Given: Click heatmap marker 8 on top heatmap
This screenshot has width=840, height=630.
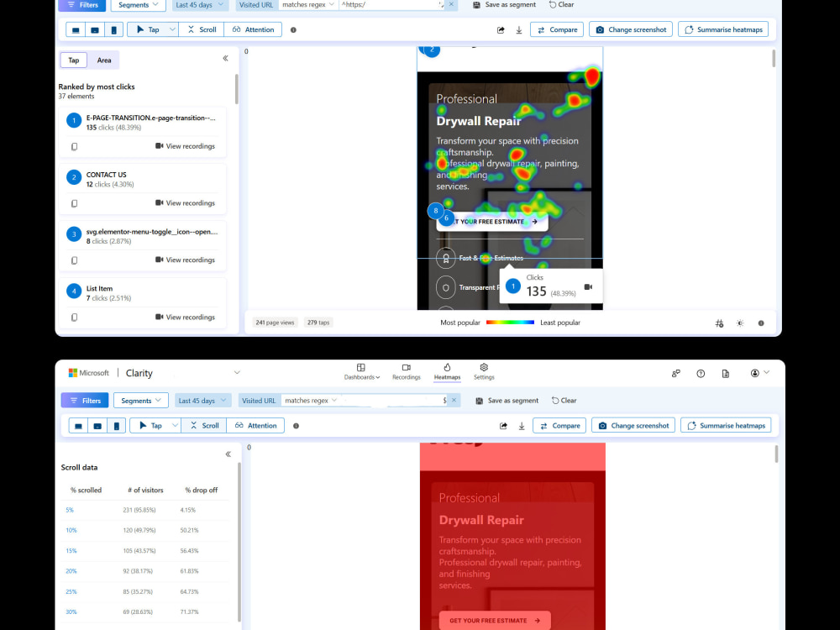Looking at the screenshot, I should point(435,211).
